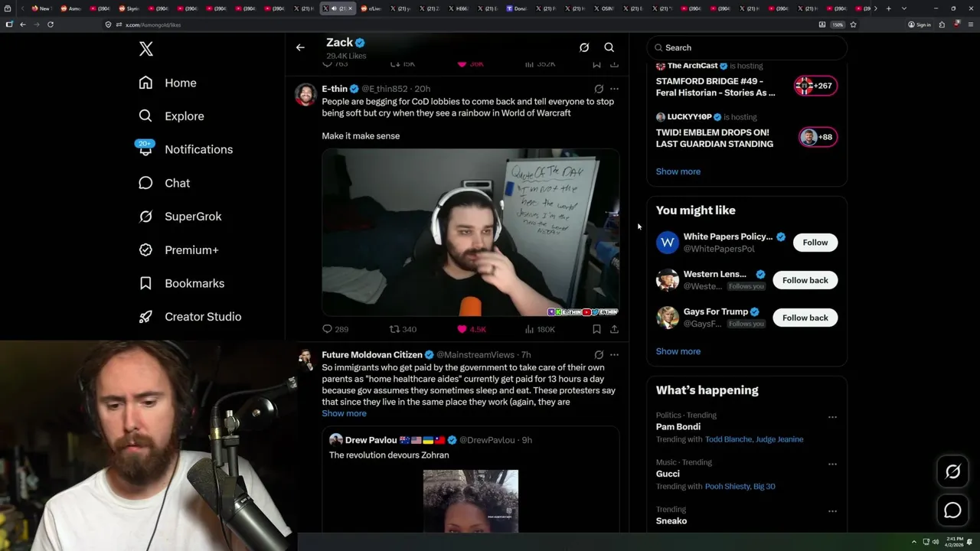This screenshot has height=551, width=980.
Task: Go to Home in sidebar
Action: pyautogui.click(x=168, y=83)
